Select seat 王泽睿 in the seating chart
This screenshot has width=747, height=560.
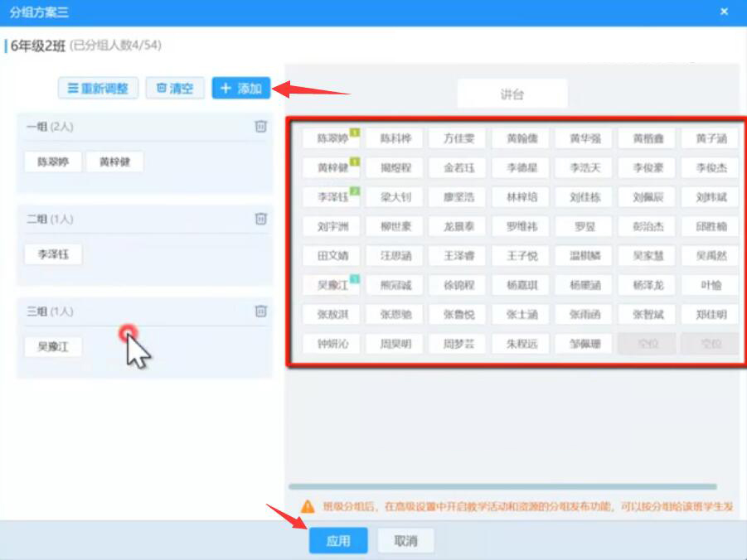tap(458, 256)
